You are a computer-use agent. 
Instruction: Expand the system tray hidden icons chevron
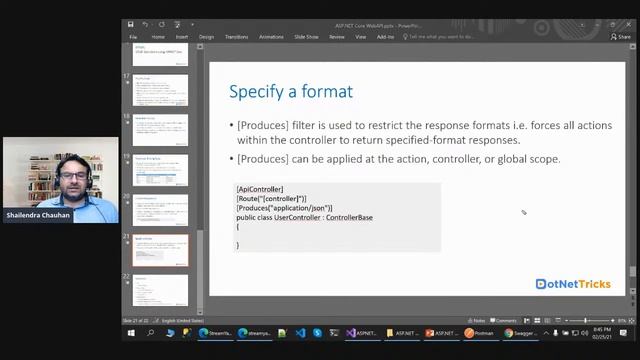click(x=546, y=333)
